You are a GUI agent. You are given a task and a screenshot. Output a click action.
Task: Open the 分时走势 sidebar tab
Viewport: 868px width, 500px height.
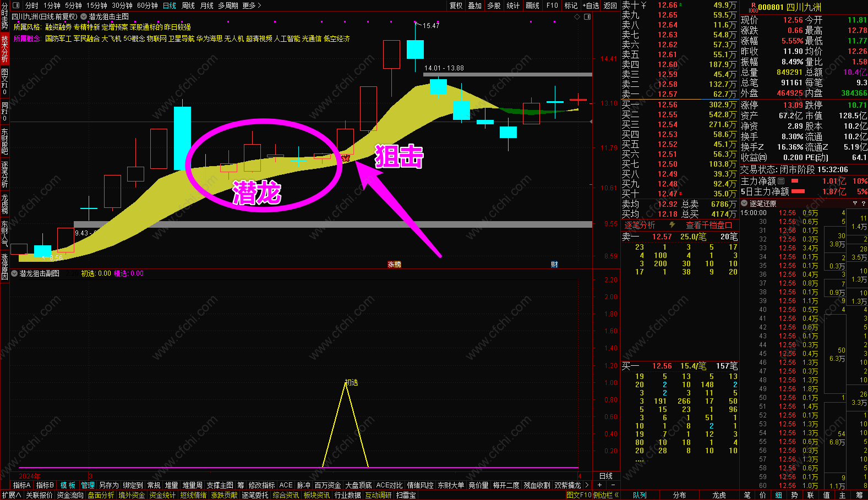[4, 15]
